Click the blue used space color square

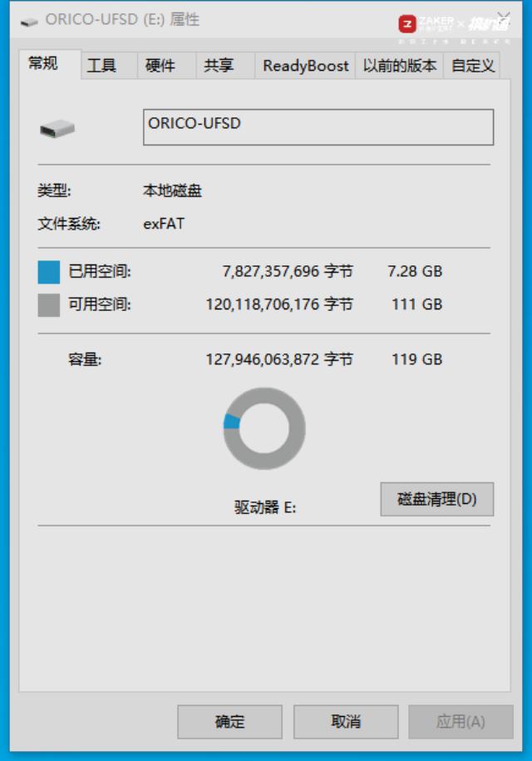(x=49, y=272)
